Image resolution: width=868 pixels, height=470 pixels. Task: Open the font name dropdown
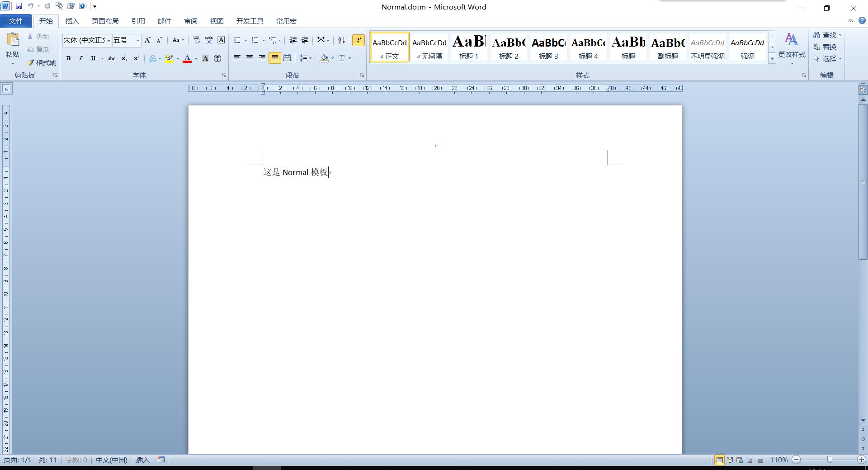(108, 41)
